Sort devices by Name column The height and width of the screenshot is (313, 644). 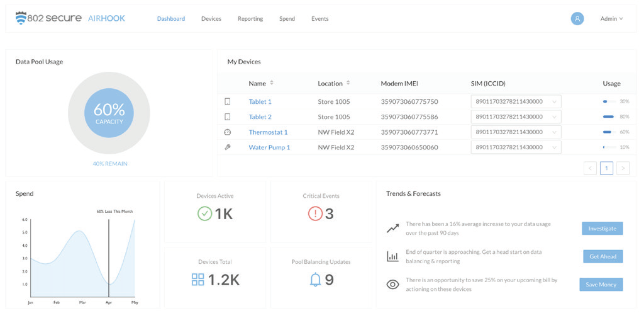pos(272,83)
